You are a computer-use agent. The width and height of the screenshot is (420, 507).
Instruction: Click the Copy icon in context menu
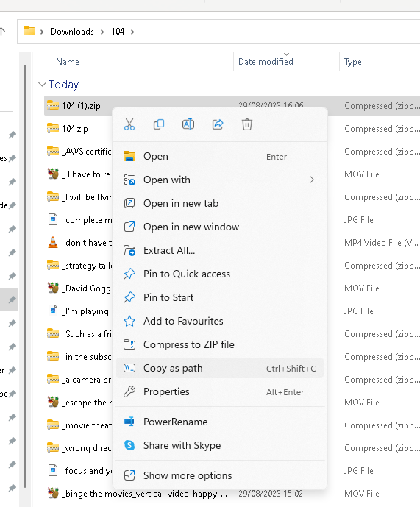[159, 124]
